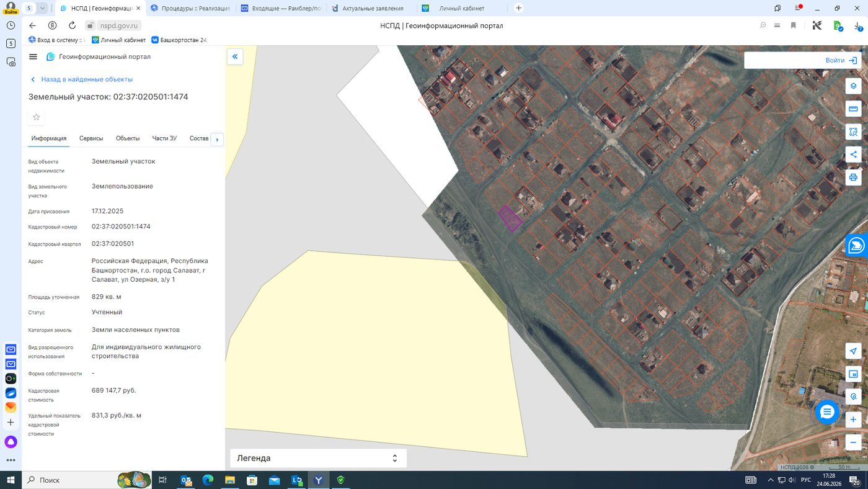Screen dimensions: 868x489
Task: Select the ruler measurement tool
Action: (x=853, y=109)
